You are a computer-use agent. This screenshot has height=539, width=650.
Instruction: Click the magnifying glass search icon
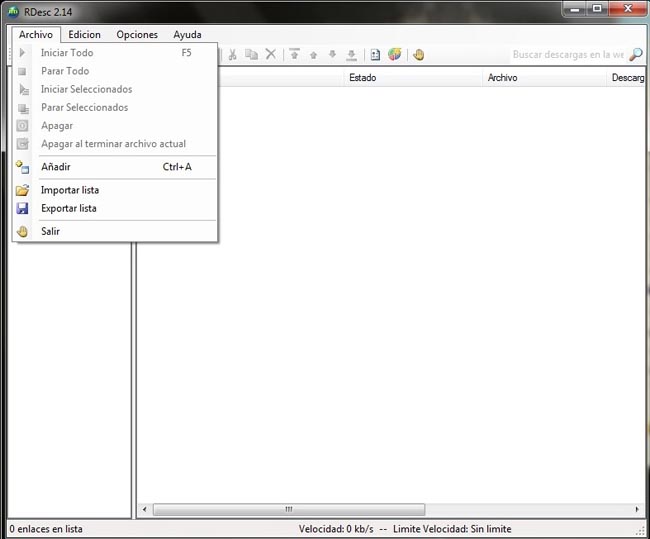[x=636, y=55]
